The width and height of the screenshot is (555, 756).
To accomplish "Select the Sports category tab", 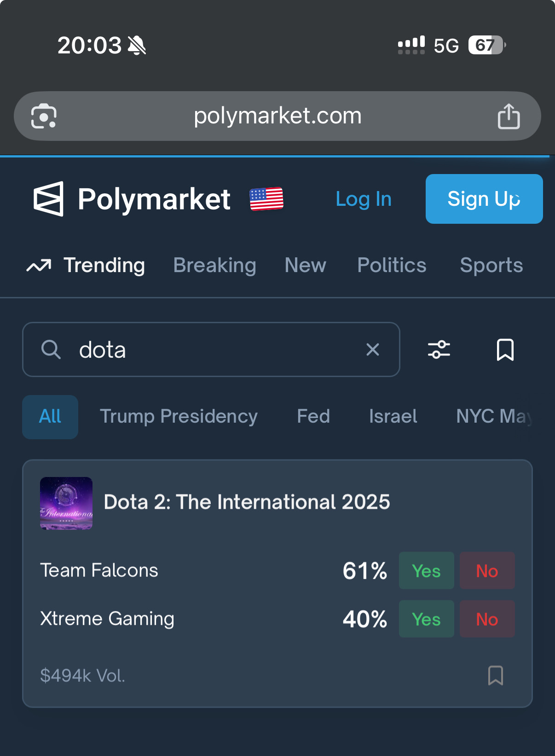I will (491, 265).
